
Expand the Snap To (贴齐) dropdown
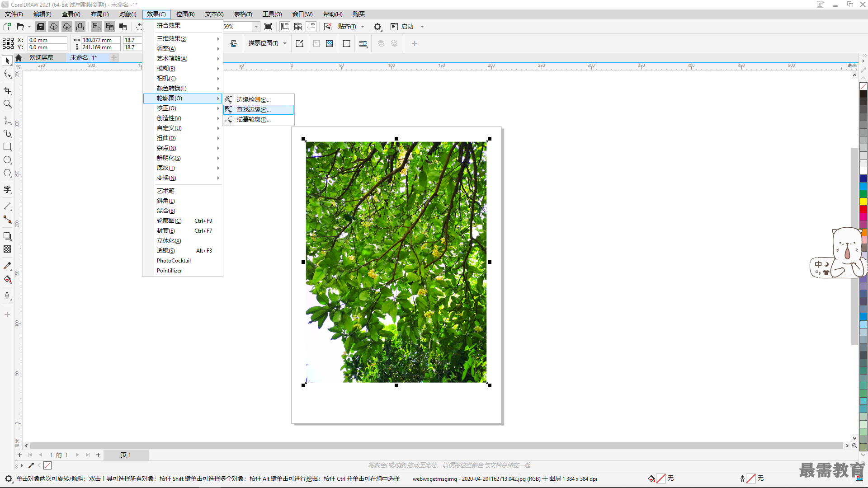pos(363,27)
